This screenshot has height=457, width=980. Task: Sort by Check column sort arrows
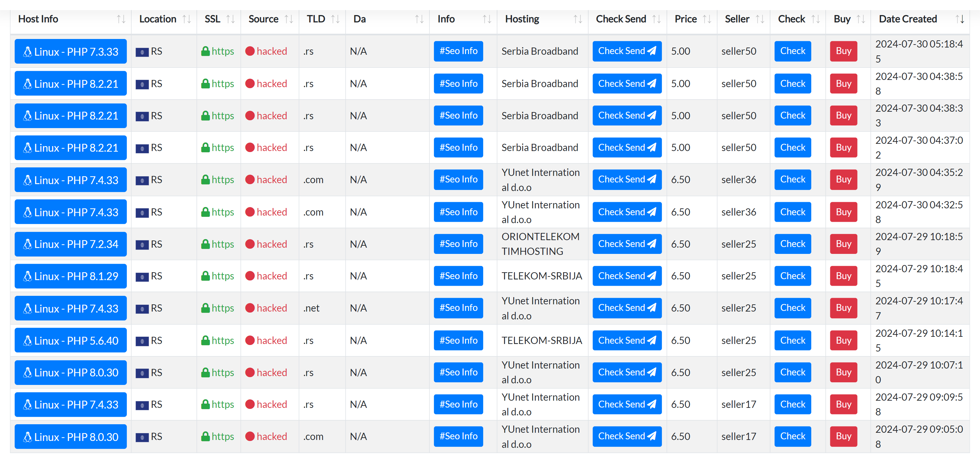[815, 19]
